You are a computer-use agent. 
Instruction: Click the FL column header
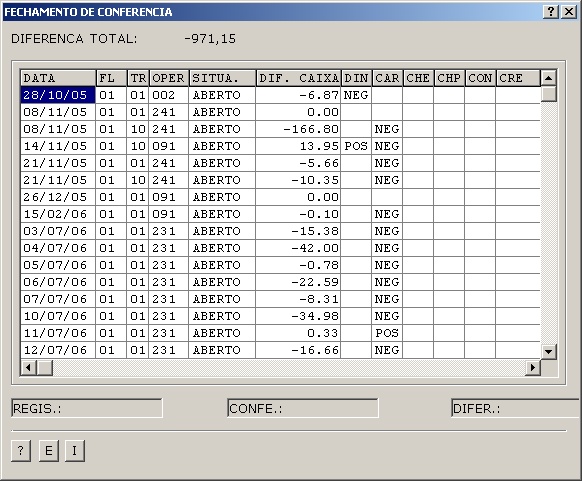coord(111,78)
